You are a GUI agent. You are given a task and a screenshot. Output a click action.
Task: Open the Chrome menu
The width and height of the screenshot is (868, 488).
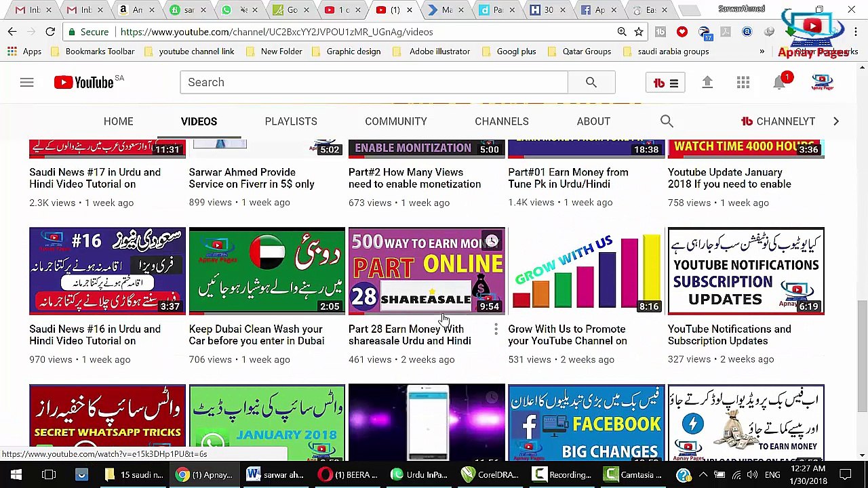point(856,32)
